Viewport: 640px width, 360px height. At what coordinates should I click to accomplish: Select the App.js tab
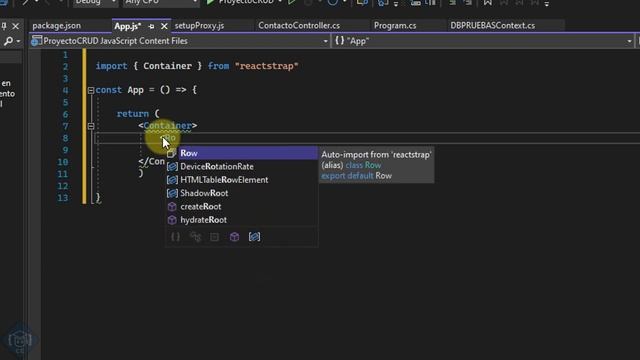point(128,26)
